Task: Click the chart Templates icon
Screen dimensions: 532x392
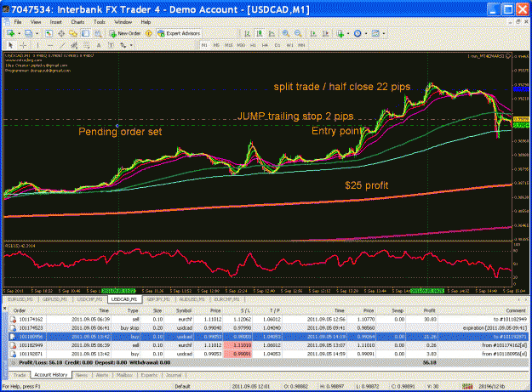Action: 375,33
